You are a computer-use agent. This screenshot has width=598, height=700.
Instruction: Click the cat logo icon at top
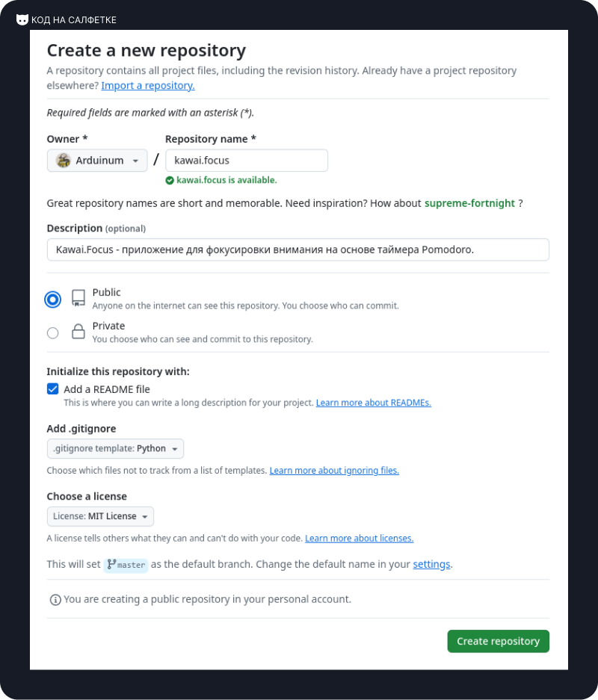point(22,19)
